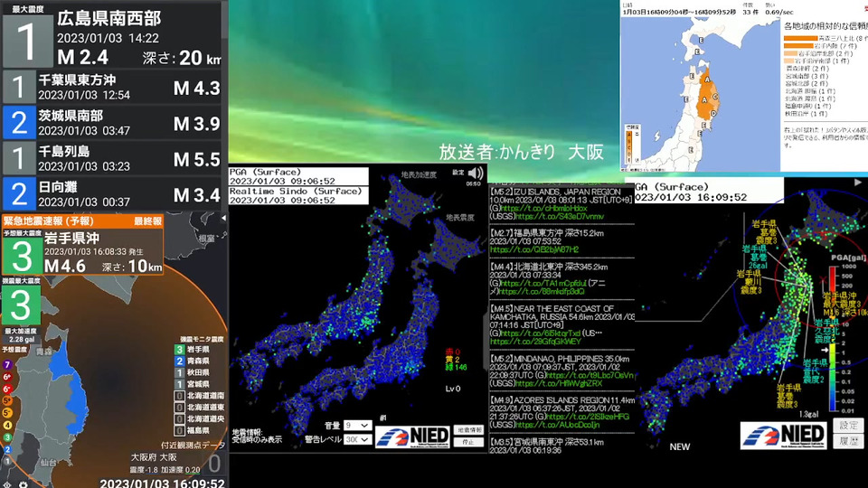Click the 履歴 history button
This screenshot has width=868, height=488.
848,441
